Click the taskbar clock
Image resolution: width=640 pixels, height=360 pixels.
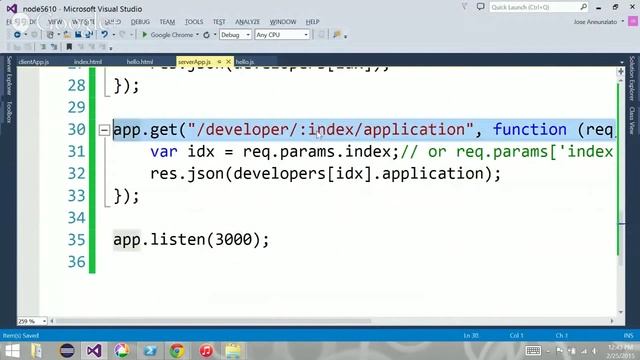point(620,351)
